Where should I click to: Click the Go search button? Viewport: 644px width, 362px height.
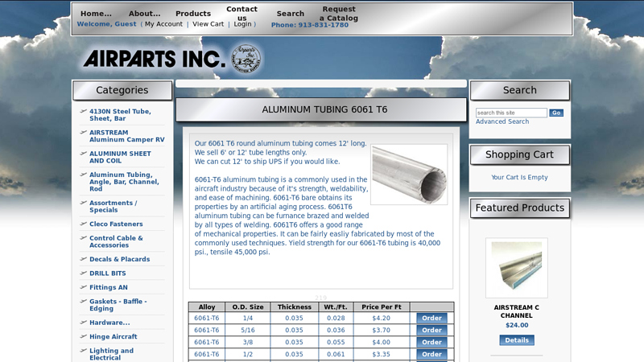556,113
